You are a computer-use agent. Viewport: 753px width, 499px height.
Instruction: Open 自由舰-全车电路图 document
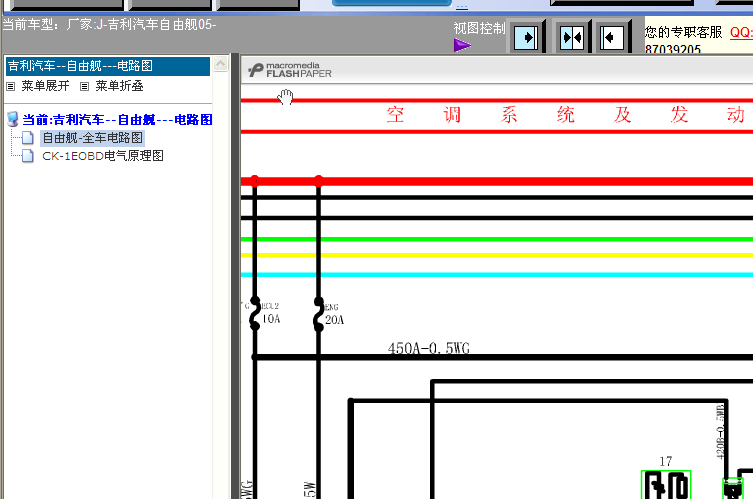coord(92,138)
